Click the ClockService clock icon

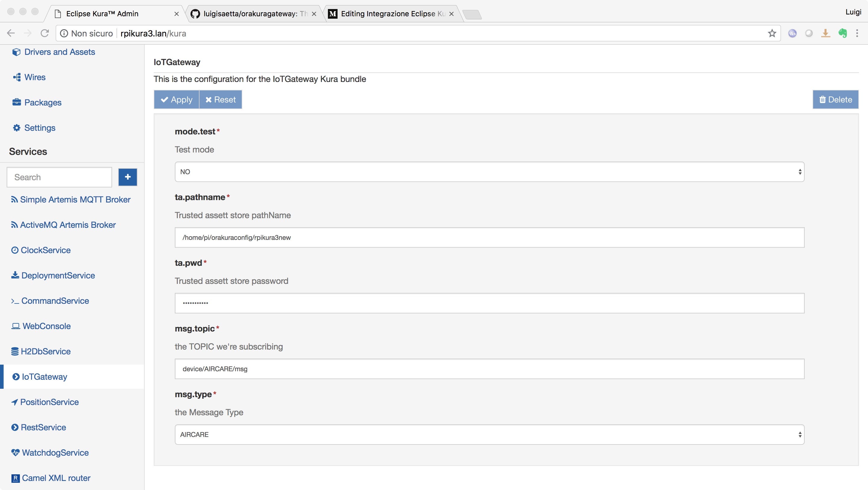14,250
